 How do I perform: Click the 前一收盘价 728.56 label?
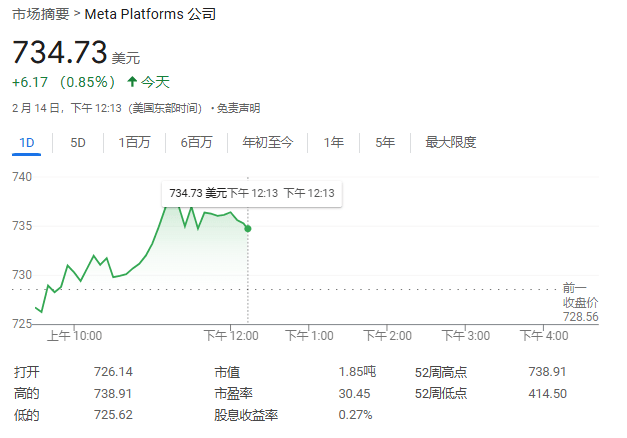tap(580, 302)
